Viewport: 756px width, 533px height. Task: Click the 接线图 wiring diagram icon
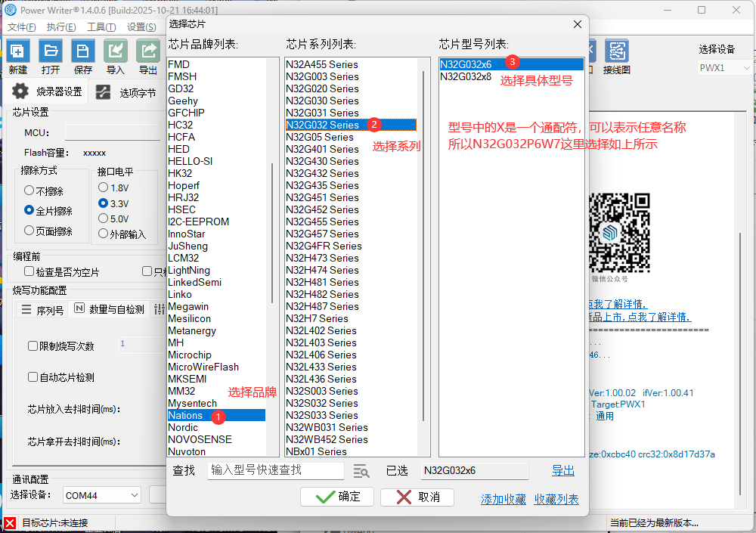tap(617, 51)
